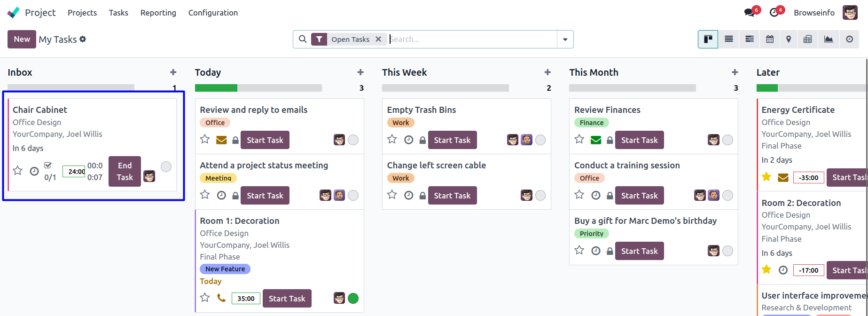Start the Empty Trash Bins task
Image resolution: width=868 pixels, height=316 pixels.
point(452,140)
